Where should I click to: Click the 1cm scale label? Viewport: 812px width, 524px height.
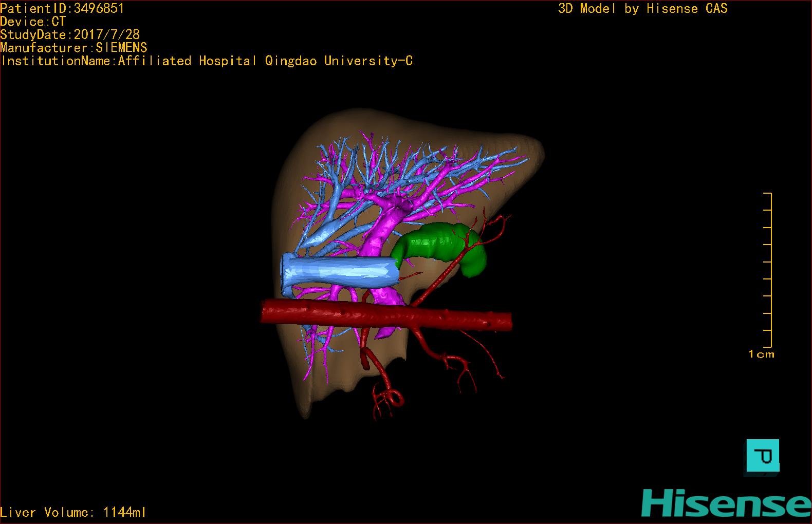coord(761,354)
